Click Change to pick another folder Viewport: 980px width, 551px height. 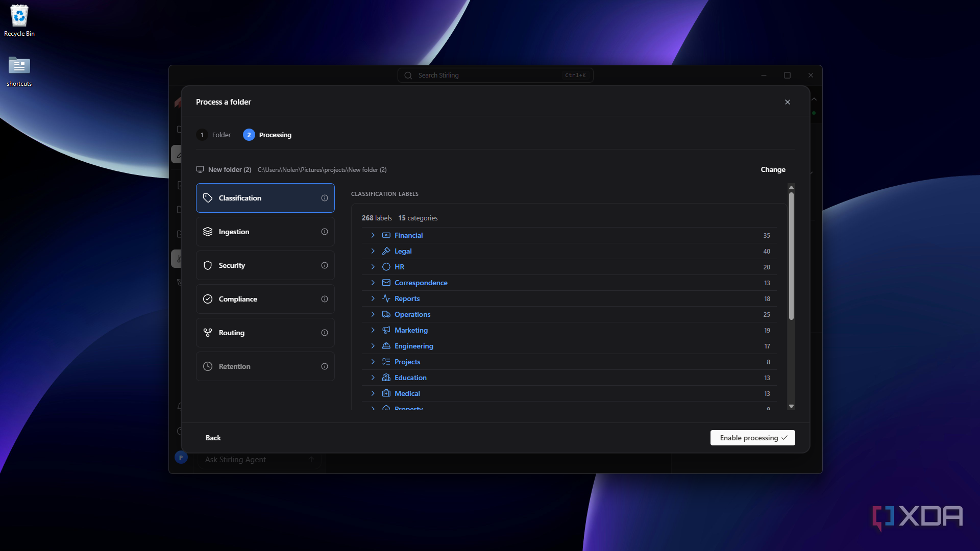click(x=773, y=169)
